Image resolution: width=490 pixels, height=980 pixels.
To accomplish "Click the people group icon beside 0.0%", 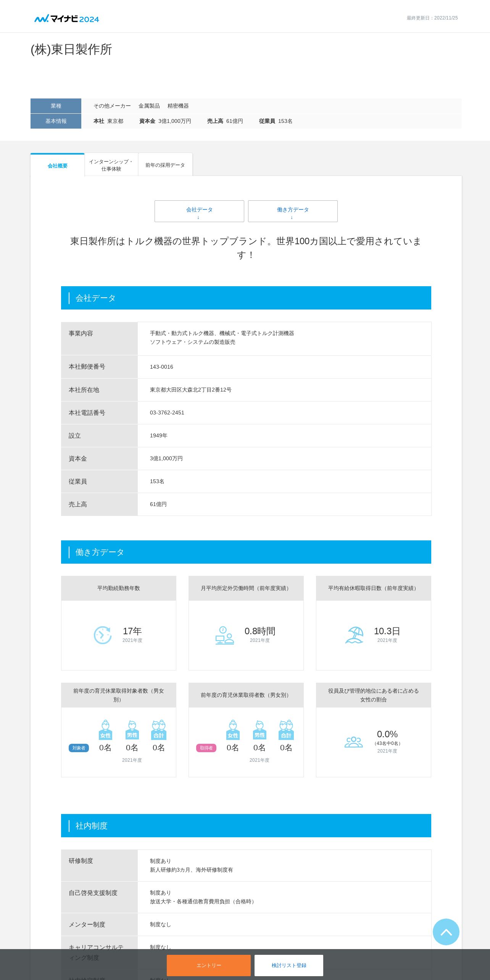I will click(354, 742).
